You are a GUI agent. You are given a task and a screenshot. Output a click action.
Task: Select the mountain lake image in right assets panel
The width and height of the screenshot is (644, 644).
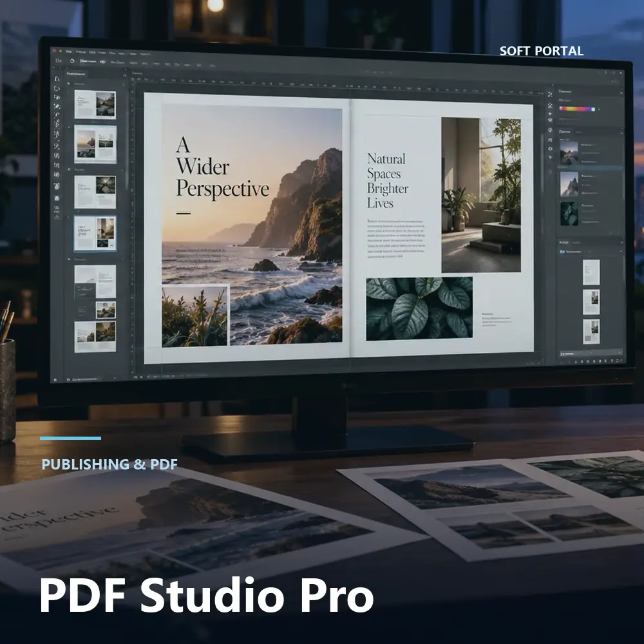click(x=569, y=152)
